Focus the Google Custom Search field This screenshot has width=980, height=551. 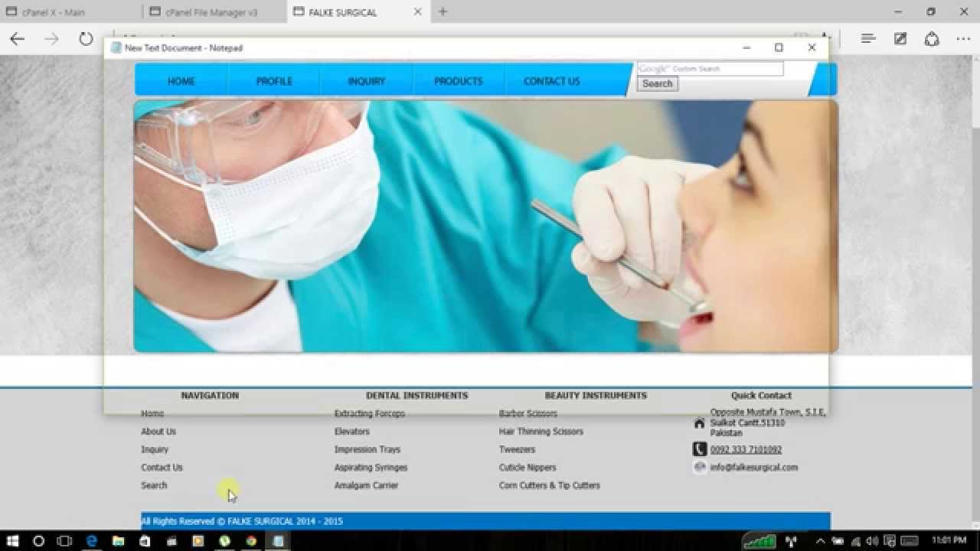[710, 69]
